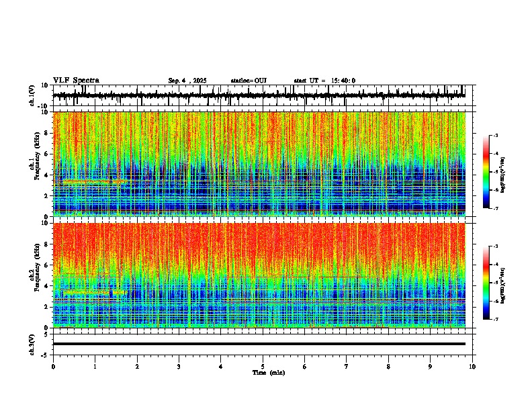Click the ch.2 "Frequency (kHz)" axis label
Screen dimensions: 532x411
36,267
